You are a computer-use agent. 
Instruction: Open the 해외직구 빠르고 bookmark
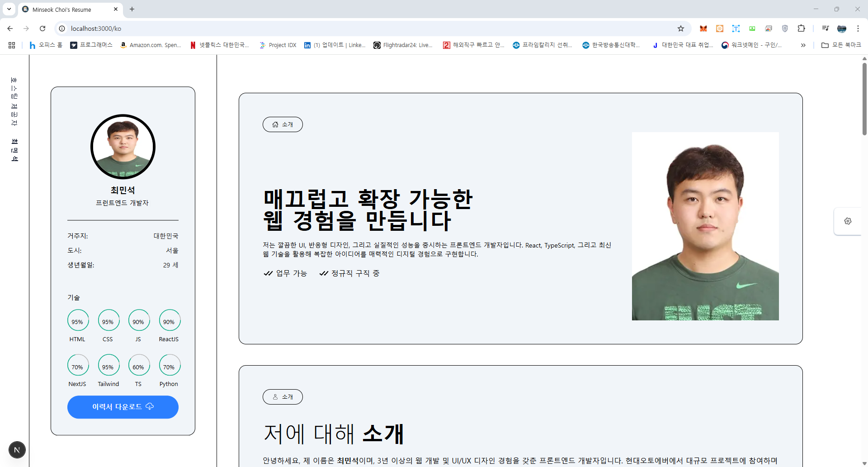pyautogui.click(x=474, y=45)
